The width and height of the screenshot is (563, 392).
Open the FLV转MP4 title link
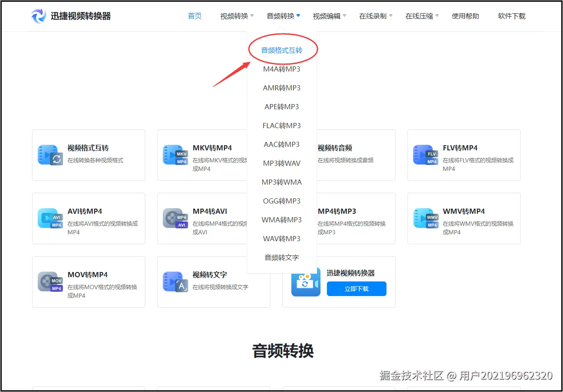pos(460,148)
